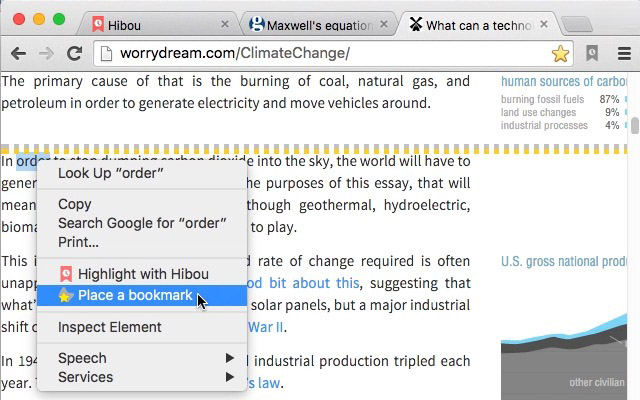Image resolution: width=640 pixels, height=400 pixels.
Task: Go back using the back arrow
Action: (18, 53)
